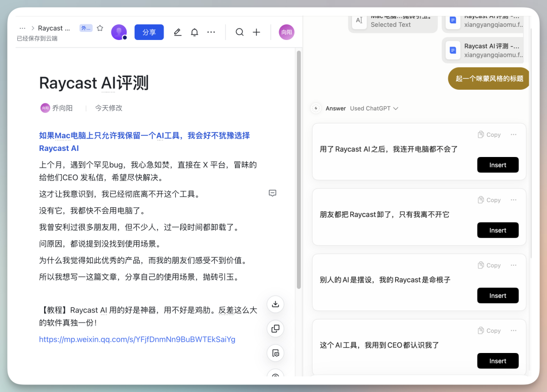Star the Raycast document as favorite
The width and height of the screenshot is (547, 392).
pyautogui.click(x=100, y=28)
